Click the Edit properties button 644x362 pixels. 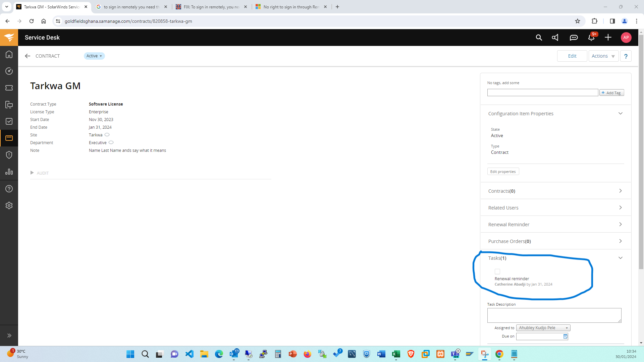tap(503, 172)
